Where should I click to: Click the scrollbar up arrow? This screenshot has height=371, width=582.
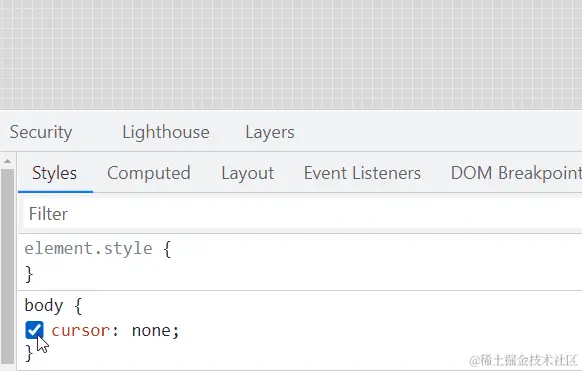pyautogui.click(x=7, y=161)
